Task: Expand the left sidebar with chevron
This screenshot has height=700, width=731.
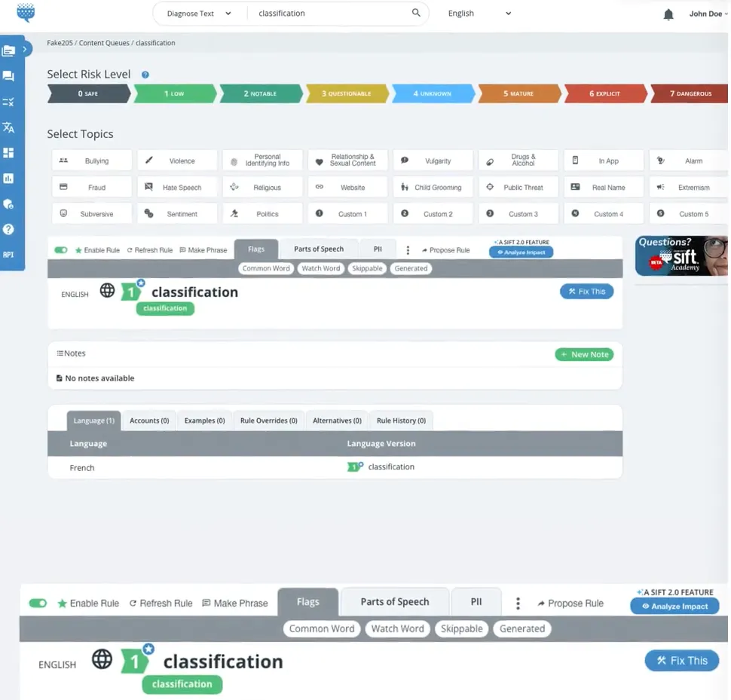Action: pyautogui.click(x=25, y=50)
